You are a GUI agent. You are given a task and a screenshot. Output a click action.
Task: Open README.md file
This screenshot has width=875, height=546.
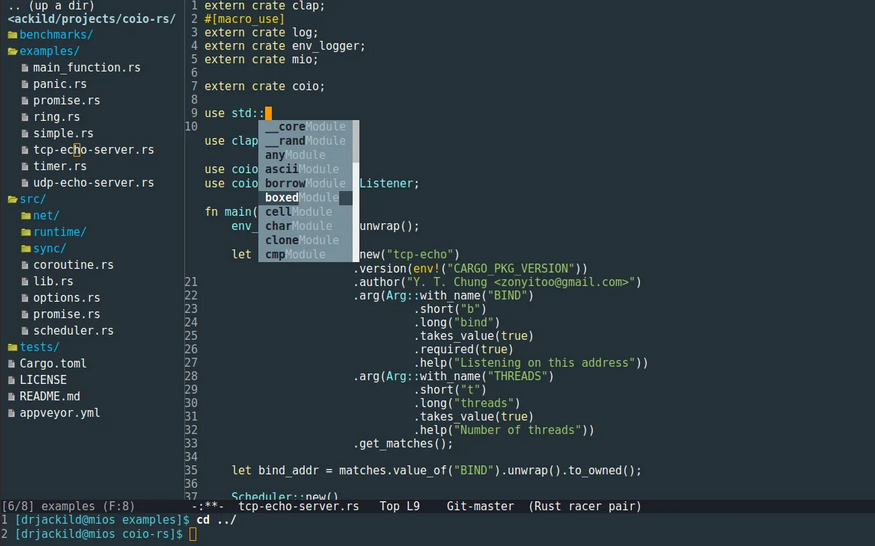(x=50, y=397)
